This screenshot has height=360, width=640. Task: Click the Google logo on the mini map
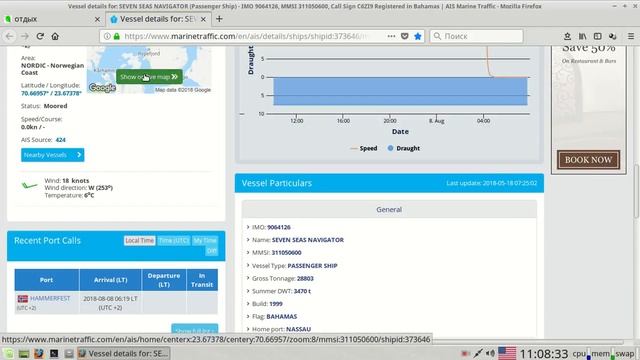tap(102, 88)
